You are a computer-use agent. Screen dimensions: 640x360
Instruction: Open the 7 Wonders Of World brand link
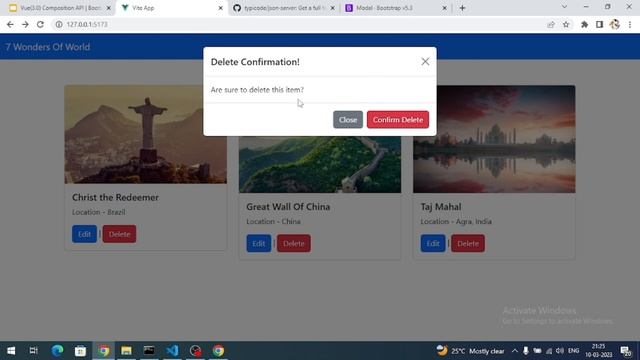pyautogui.click(x=48, y=47)
